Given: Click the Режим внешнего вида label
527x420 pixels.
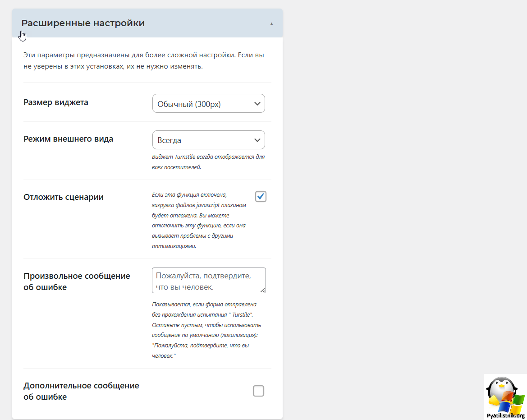Looking at the screenshot, I should (x=68, y=139).
